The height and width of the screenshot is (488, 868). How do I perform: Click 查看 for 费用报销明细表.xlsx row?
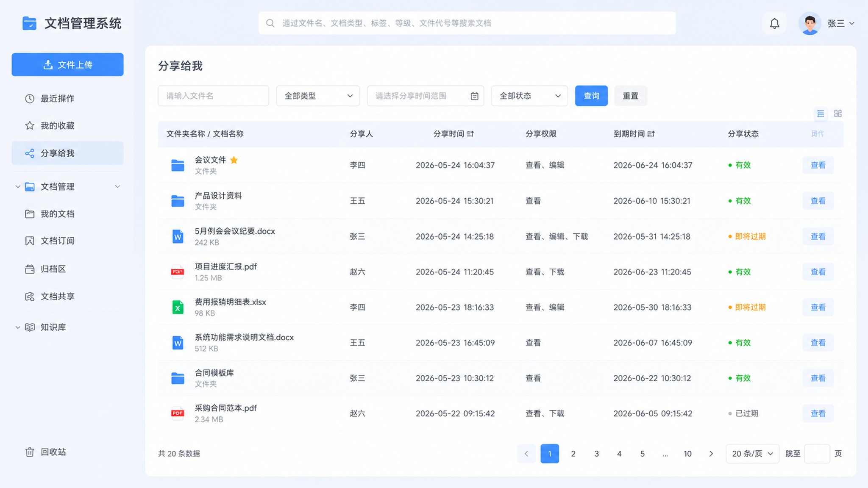click(818, 307)
